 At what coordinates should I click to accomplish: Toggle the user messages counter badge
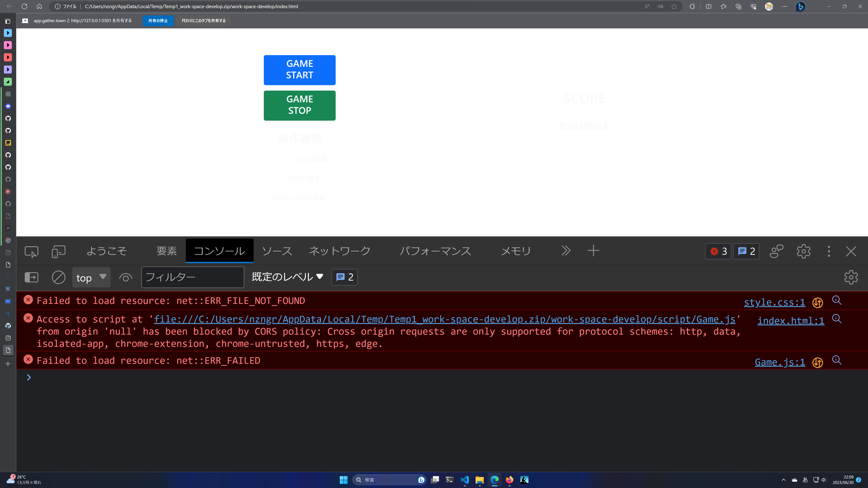746,251
